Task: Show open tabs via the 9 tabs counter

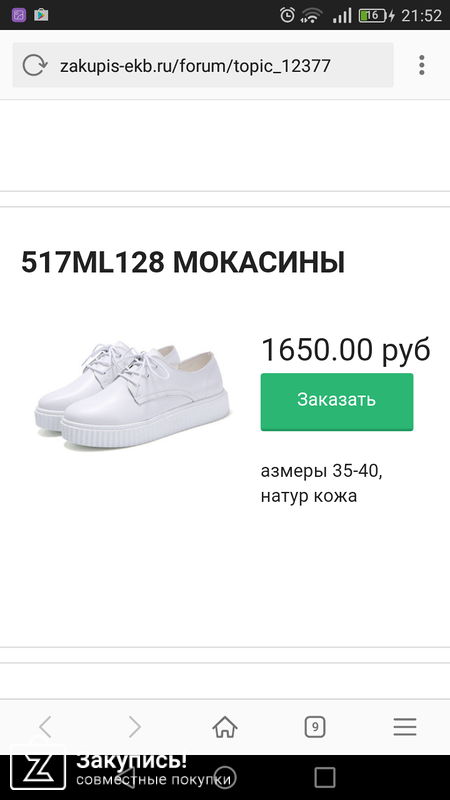Action: click(315, 727)
